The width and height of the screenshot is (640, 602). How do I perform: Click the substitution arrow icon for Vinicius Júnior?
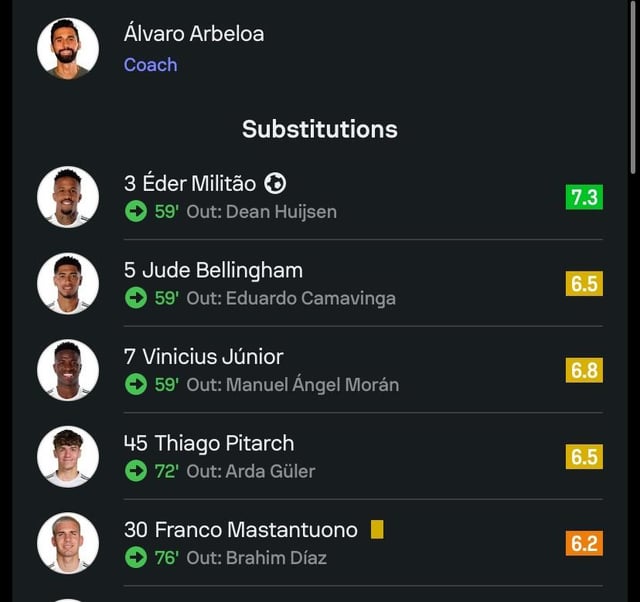[135, 385]
